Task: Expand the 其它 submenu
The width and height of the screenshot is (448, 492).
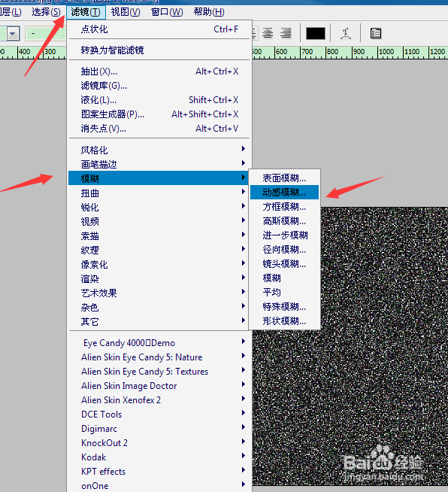Action: click(159, 321)
